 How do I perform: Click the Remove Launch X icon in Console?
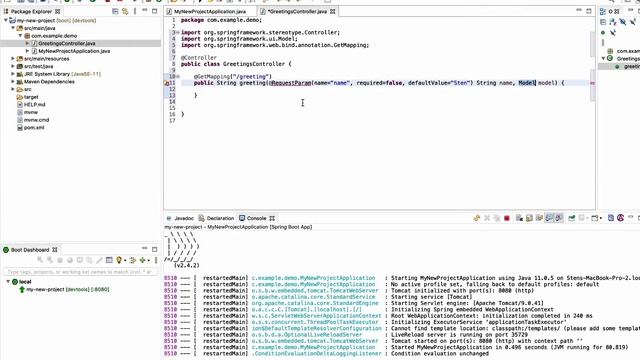click(487, 218)
